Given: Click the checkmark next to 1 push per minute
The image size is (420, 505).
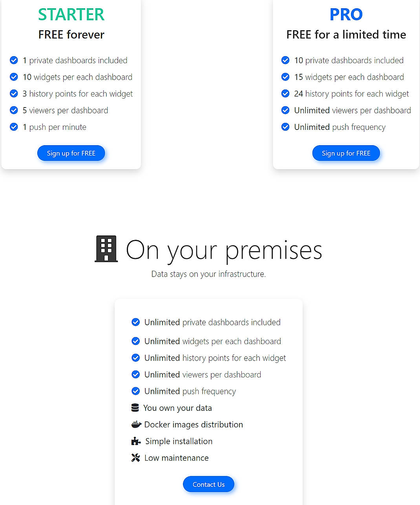Looking at the screenshot, I should (x=14, y=127).
